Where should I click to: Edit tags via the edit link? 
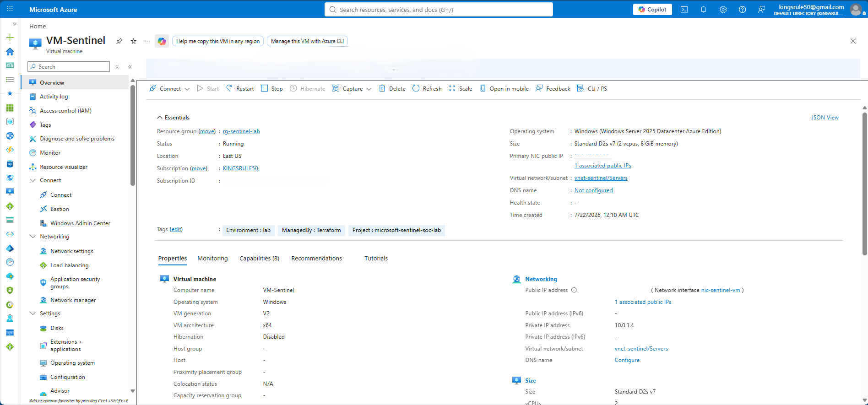coord(176,229)
